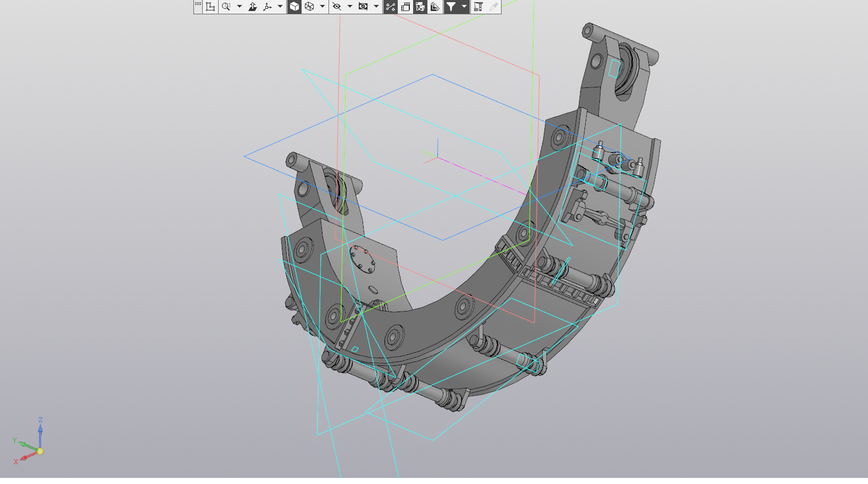The height and width of the screenshot is (484, 868).
Task: Click the greyed eyedropper icon
Action: pyautogui.click(x=493, y=7)
